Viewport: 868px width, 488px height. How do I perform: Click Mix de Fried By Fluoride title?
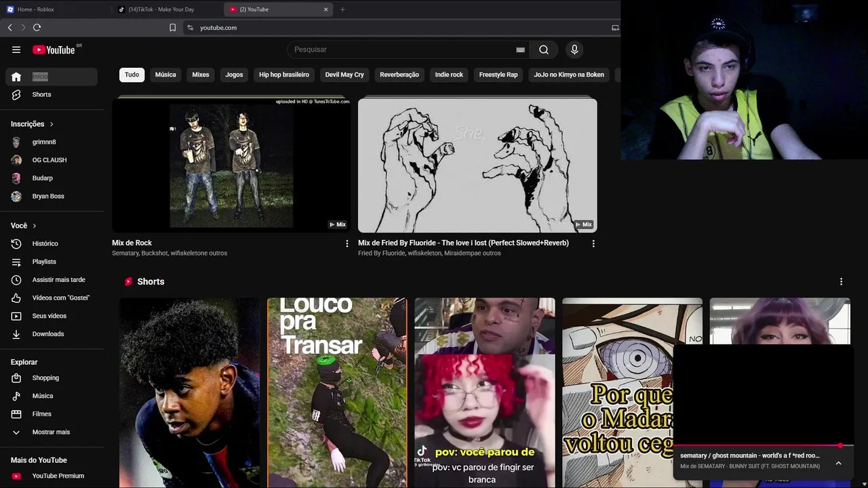[x=463, y=243]
